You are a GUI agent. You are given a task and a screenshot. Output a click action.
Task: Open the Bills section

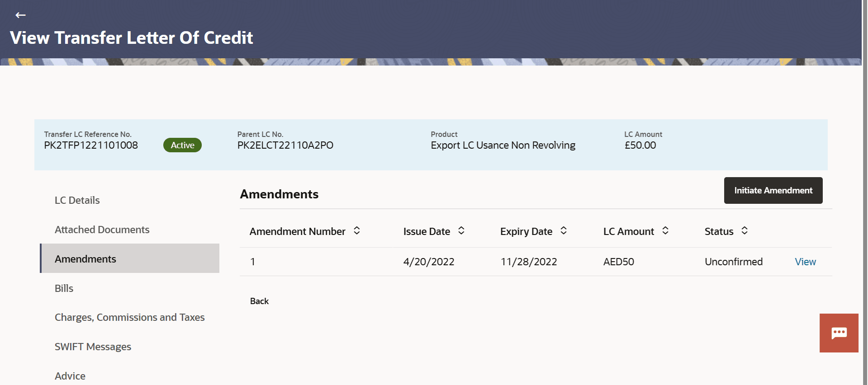pyautogui.click(x=64, y=288)
